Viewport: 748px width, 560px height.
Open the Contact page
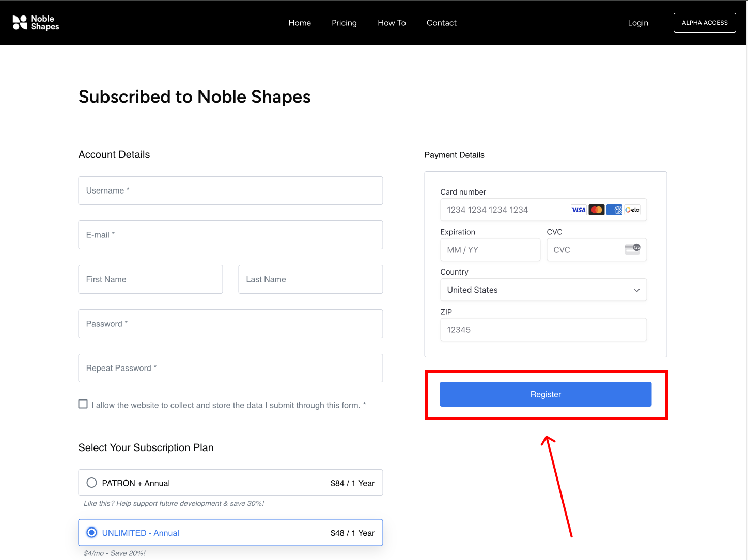coord(441,23)
